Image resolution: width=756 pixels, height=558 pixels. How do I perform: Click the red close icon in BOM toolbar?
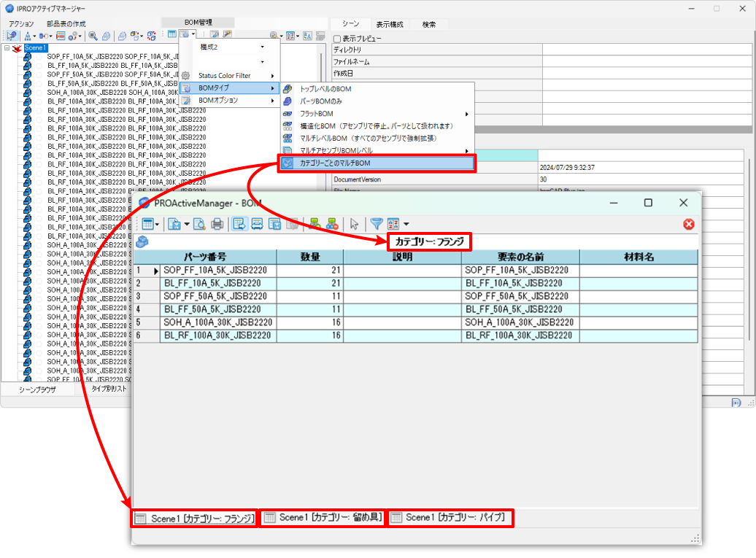coord(688,225)
